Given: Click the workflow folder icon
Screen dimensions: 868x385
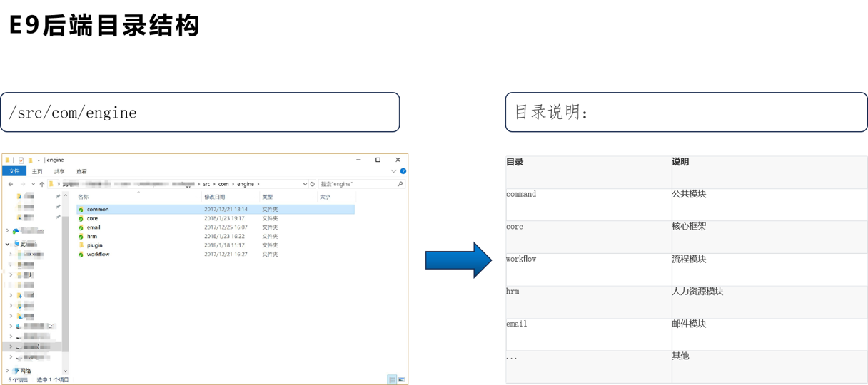Looking at the screenshot, I should 81,254.
